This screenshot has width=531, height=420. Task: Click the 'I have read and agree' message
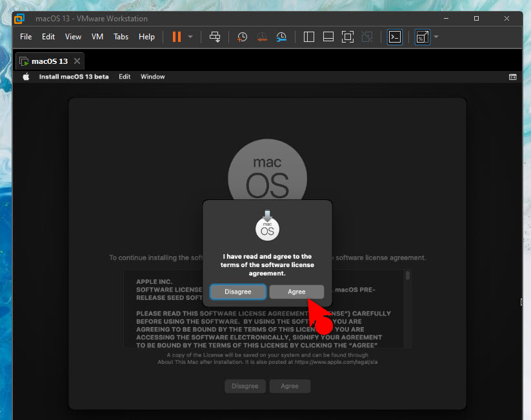pyautogui.click(x=267, y=265)
